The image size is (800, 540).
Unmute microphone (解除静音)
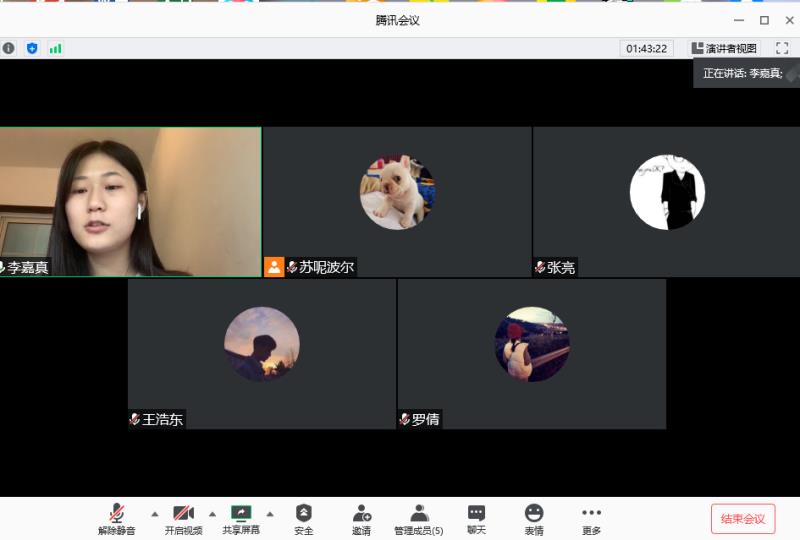116,519
